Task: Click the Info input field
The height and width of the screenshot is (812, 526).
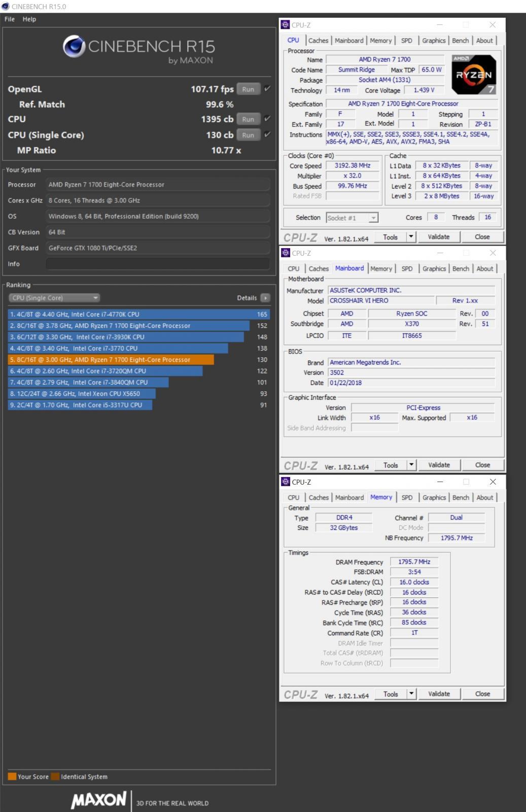Action: click(x=158, y=264)
